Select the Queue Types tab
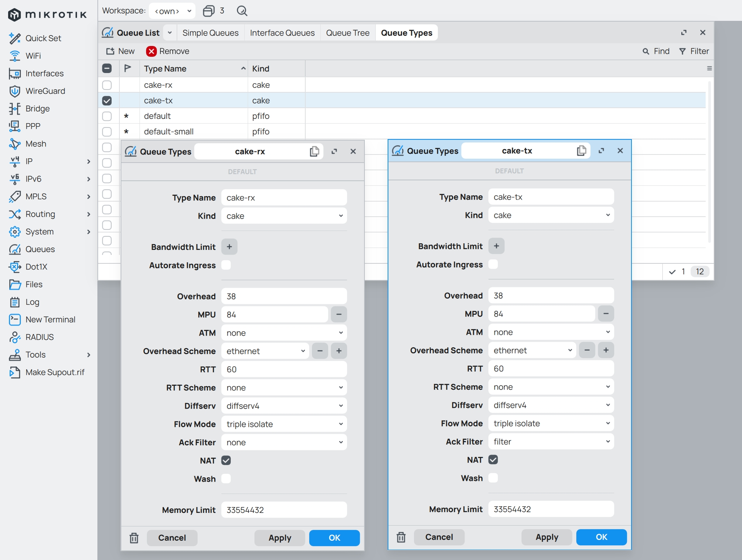The width and height of the screenshot is (742, 560). point(407,33)
